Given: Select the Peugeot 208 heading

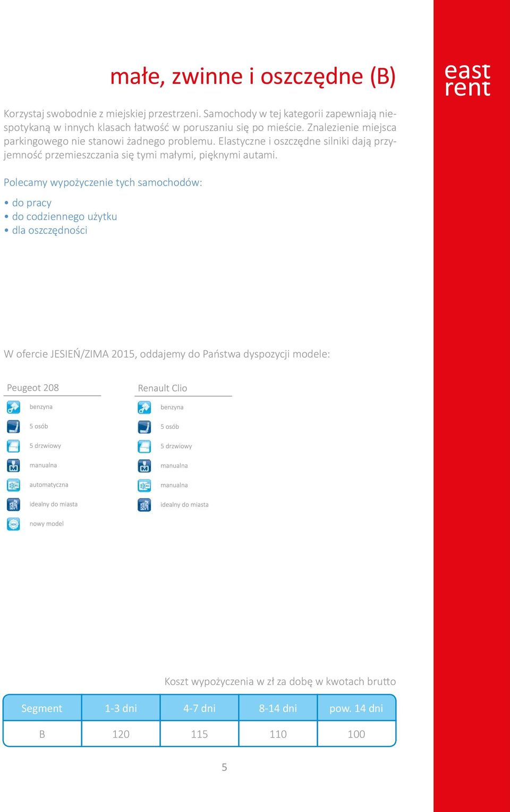Looking at the screenshot, I should tap(33, 388).
